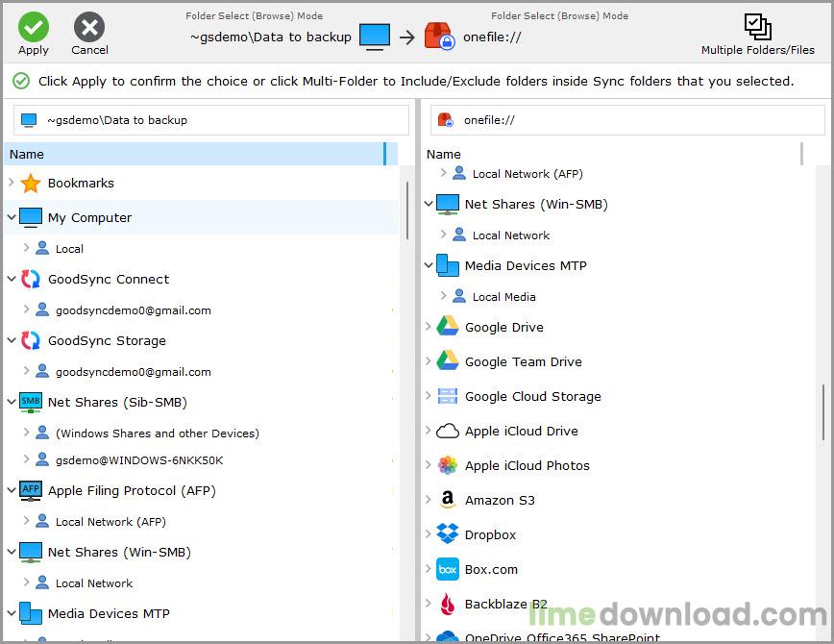Select gsdemo@WINDOWS-6NKK50K entry
This screenshot has height=644, width=834.
click(x=139, y=460)
